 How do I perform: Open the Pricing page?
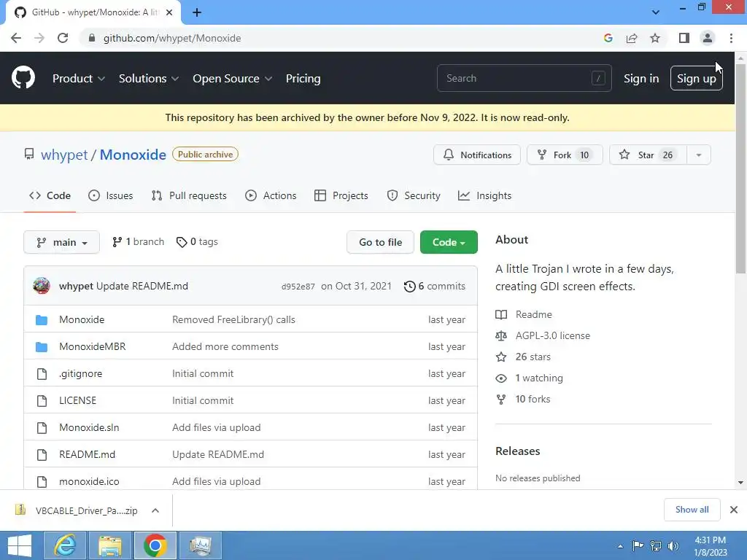coord(303,79)
